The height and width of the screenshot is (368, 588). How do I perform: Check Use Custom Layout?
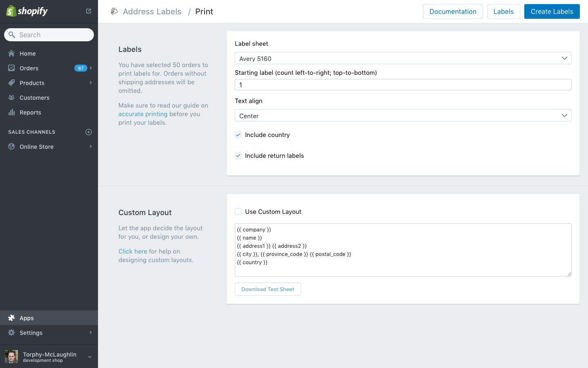tap(238, 211)
